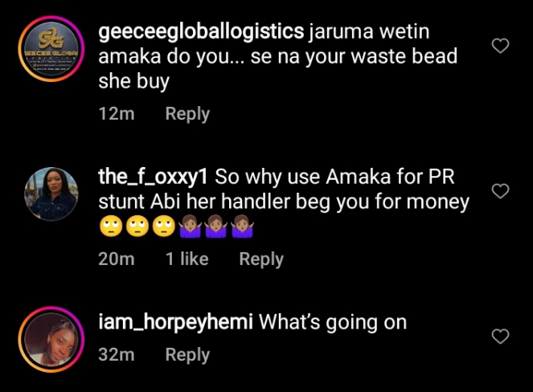
Task: View who liked via "1 like"
Action: 187,259
